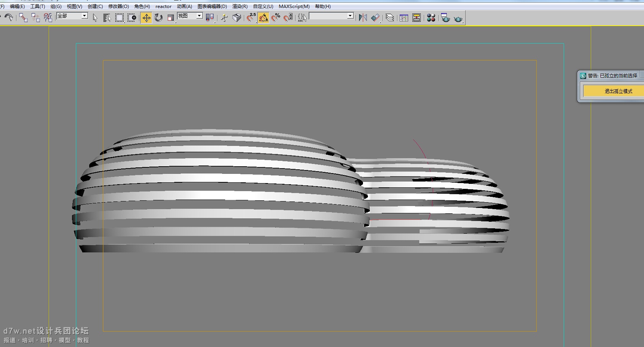Image resolution: width=644 pixels, height=347 pixels.
Task: Click the Unlink Selection icon
Action: pyautogui.click(x=35, y=18)
